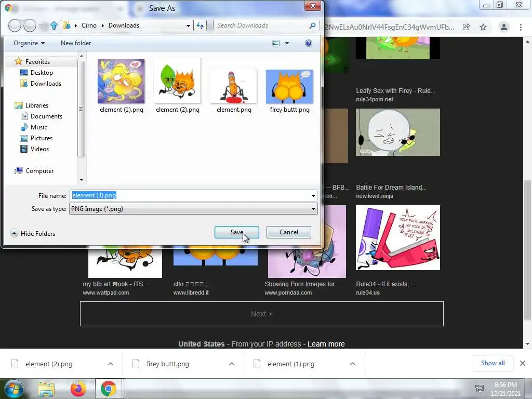Click Show all downloads
532x399 pixels.
coord(493,363)
